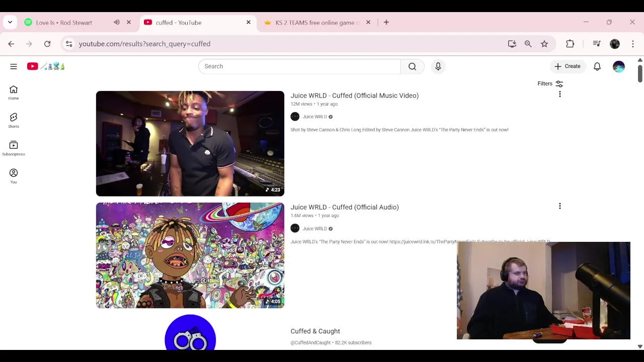
Task: Click the install app icon in address bar
Action: (512, 44)
